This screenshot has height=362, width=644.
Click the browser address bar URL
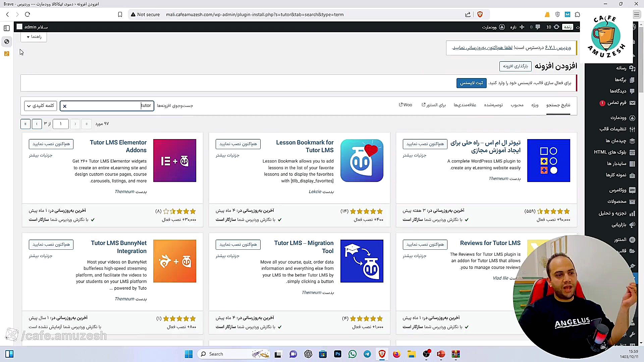click(255, 14)
